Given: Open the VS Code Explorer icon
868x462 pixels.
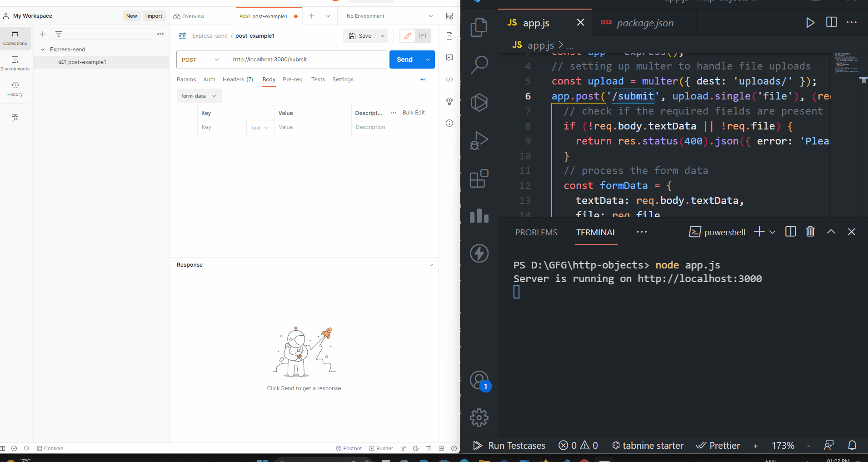Looking at the screenshot, I should pos(479,27).
